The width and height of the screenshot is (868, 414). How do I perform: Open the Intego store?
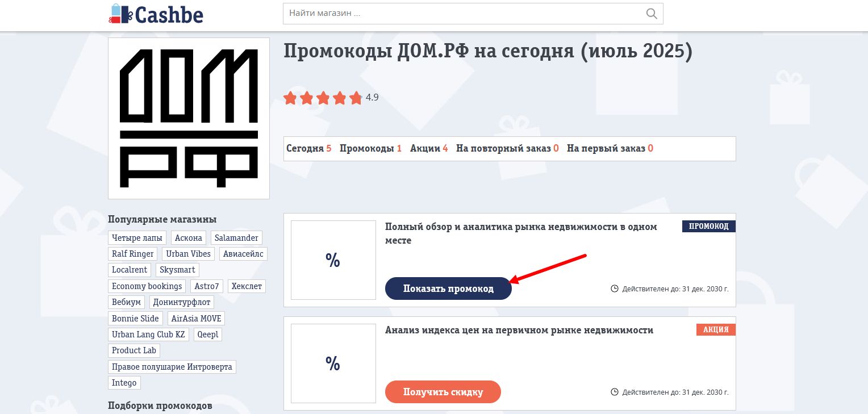pos(124,383)
